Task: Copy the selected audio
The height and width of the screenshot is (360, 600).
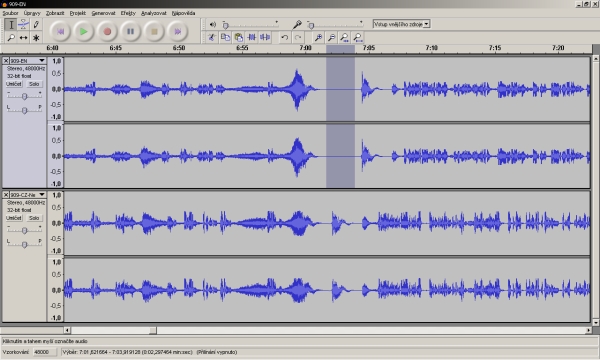Action: click(225, 37)
